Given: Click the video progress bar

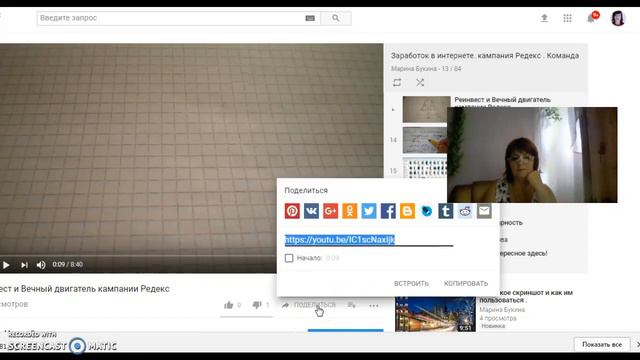Looking at the screenshot, I should pos(138,256).
